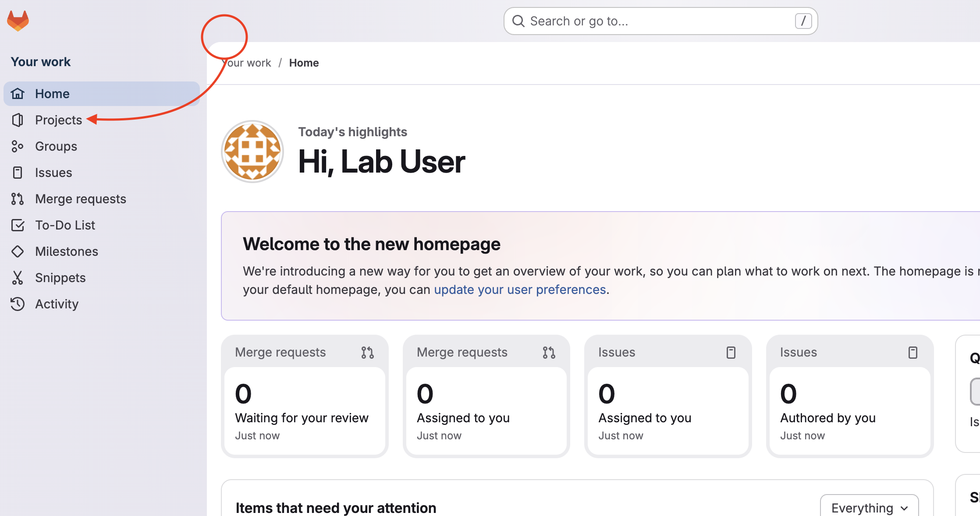Click the slash shortcut badge in search
Image resolution: width=980 pixels, height=516 pixels.
click(x=803, y=21)
